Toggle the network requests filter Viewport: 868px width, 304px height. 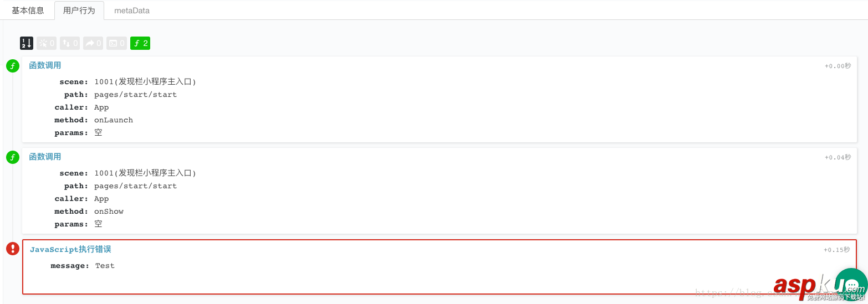coord(70,43)
